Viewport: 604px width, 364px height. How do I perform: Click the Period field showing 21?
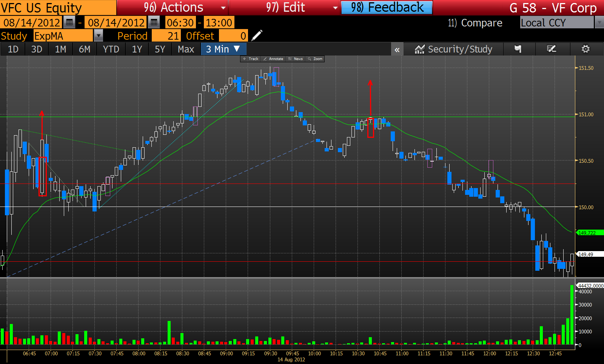click(x=166, y=36)
